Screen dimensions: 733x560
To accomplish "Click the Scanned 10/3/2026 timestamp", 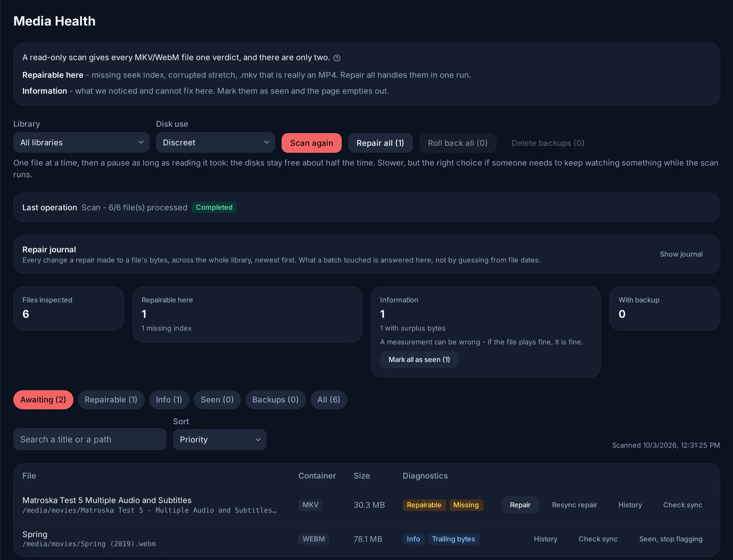I will pos(666,445).
